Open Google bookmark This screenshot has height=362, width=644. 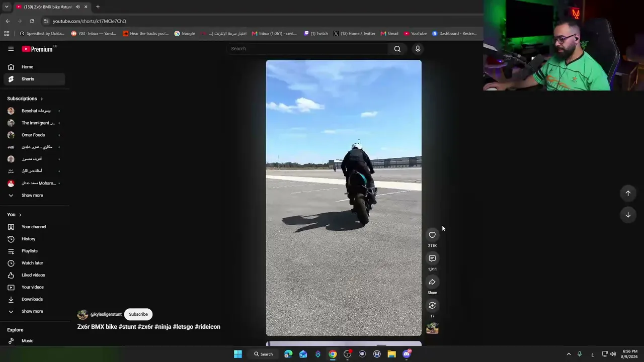185,34
